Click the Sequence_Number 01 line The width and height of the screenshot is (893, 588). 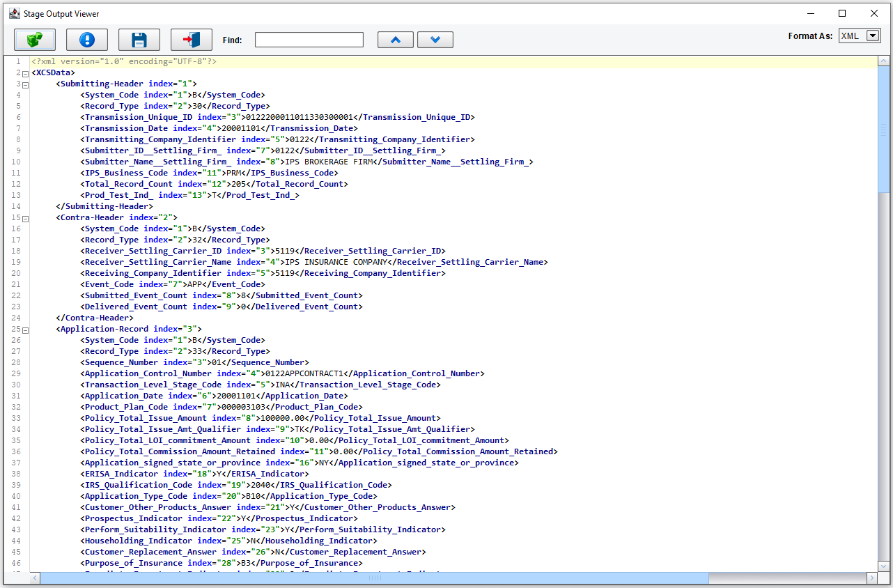194,362
